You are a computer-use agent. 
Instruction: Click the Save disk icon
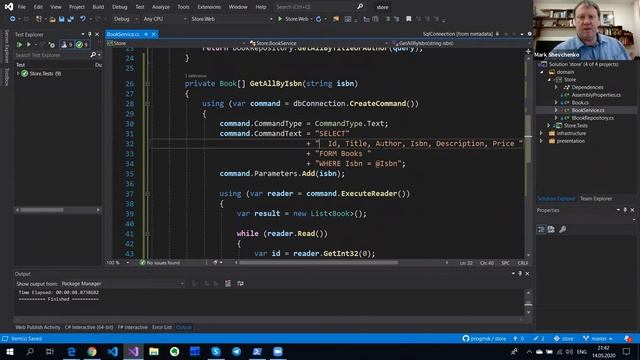pyautogui.click(x=61, y=19)
